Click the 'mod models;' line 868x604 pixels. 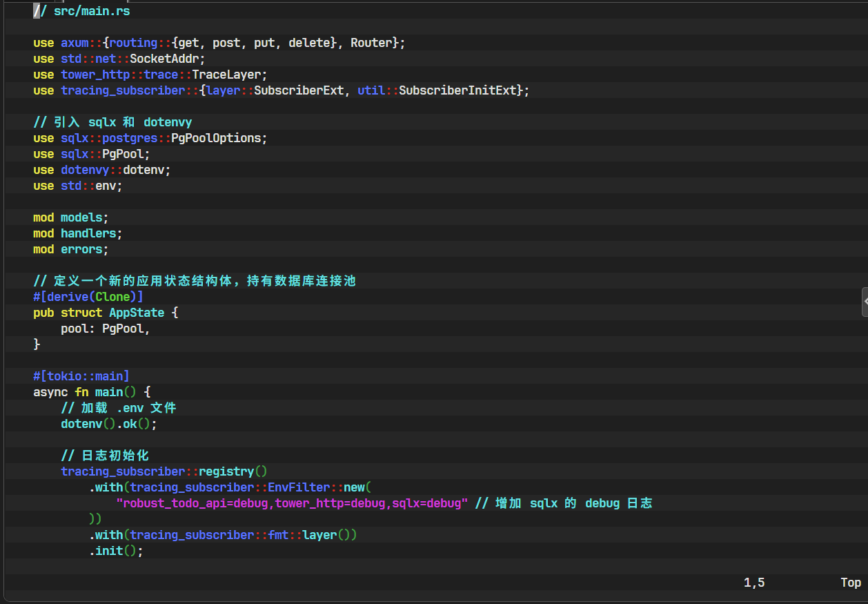(x=71, y=217)
